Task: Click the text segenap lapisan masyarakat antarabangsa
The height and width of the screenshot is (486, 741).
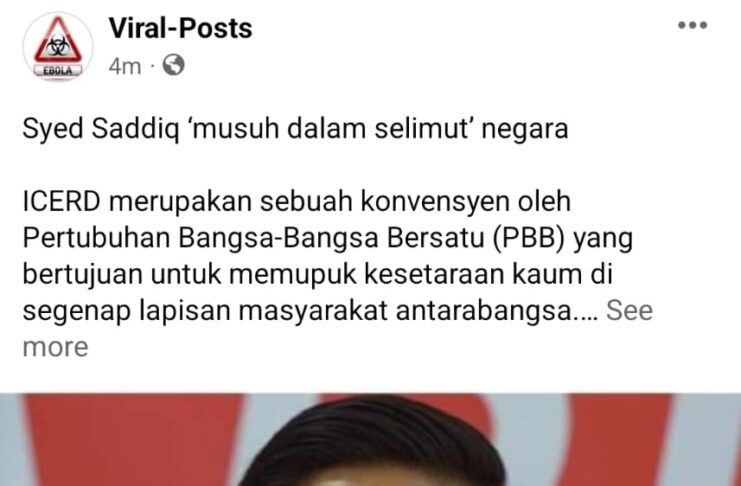Action: 310,311
